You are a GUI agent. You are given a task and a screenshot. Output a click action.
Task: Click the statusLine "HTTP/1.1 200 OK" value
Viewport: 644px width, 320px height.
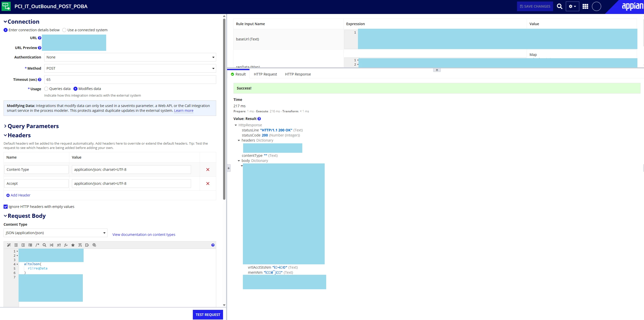point(276,130)
